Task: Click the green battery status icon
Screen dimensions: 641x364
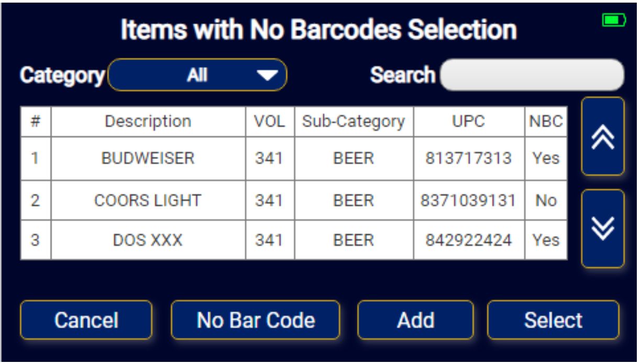Action: (614, 20)
